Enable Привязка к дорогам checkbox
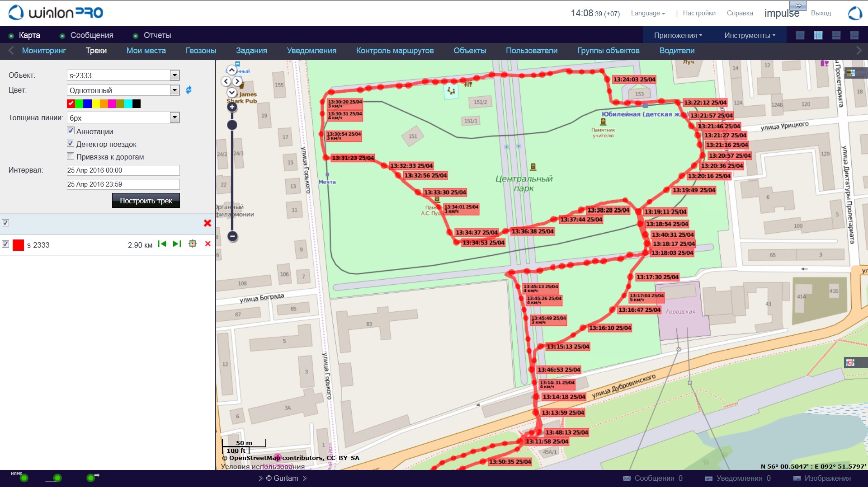This screenshot has width=868, height=488. tap(71, 156)
